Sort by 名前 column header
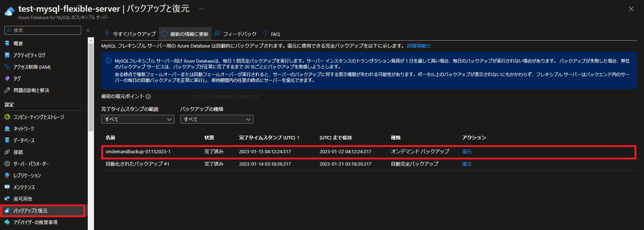The image size is (644, 230). click(110, 138)
